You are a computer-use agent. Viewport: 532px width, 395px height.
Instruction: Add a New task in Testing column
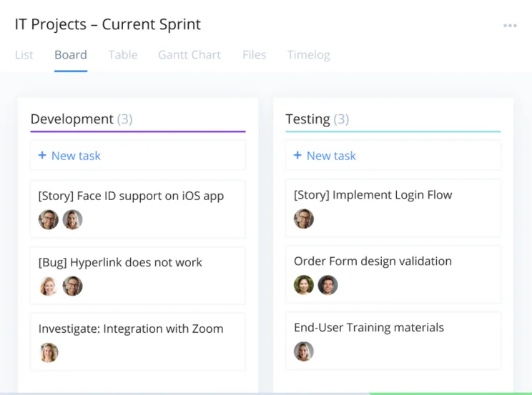pyautogui.click(x=393, y=155)
